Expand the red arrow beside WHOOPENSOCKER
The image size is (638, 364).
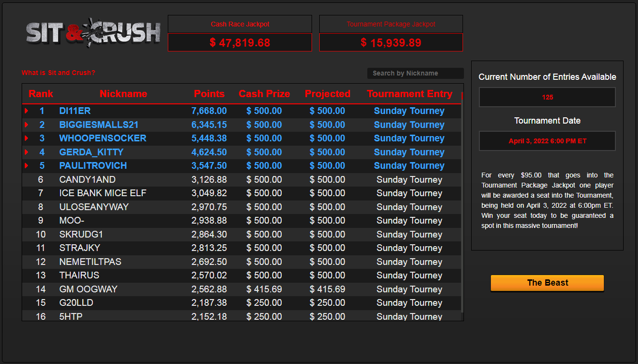click(26, 138)
